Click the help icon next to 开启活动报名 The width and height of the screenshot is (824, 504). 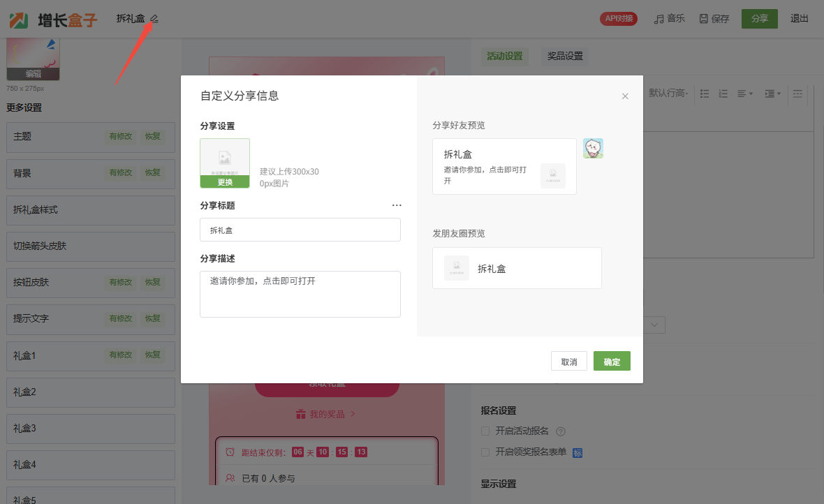click(x=560, y=431)
